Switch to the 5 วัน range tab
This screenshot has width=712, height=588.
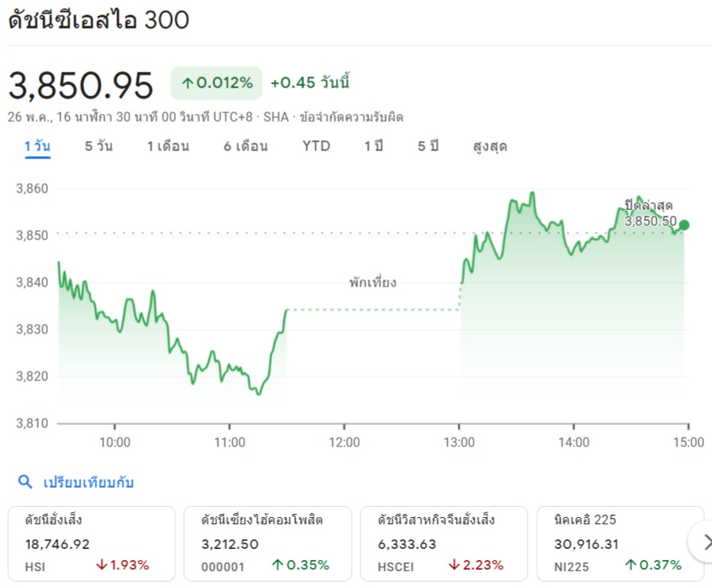click(99, 146)
